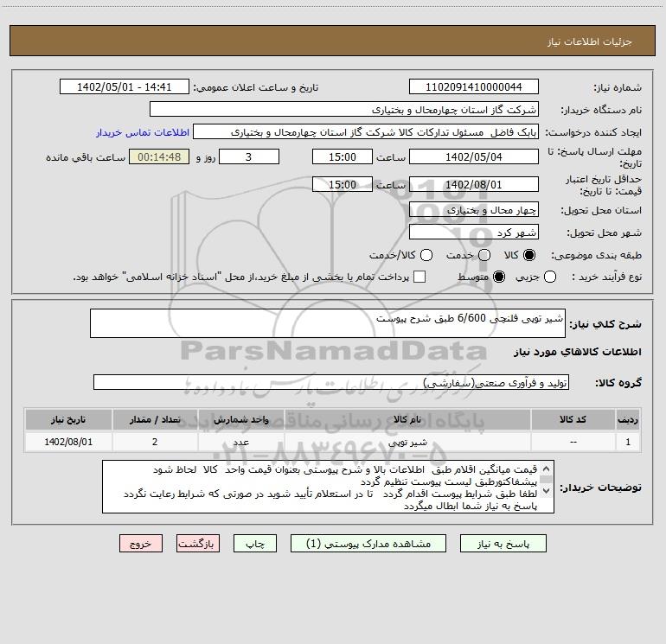This screenshot has width=666, height=644.
Task: Click the اطلاعات کالاهای مورد نیاز heading
Action: (577, 352)
